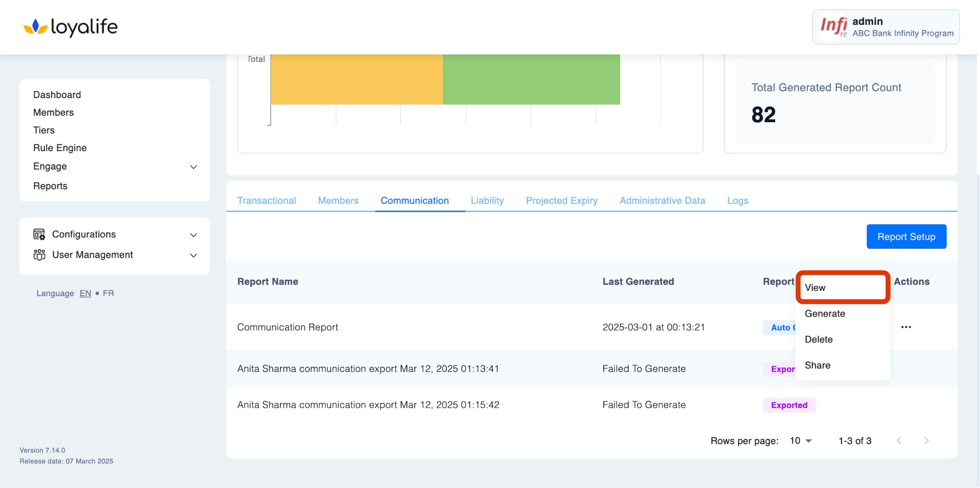Click the green segment of Total bar

[531, 79]
